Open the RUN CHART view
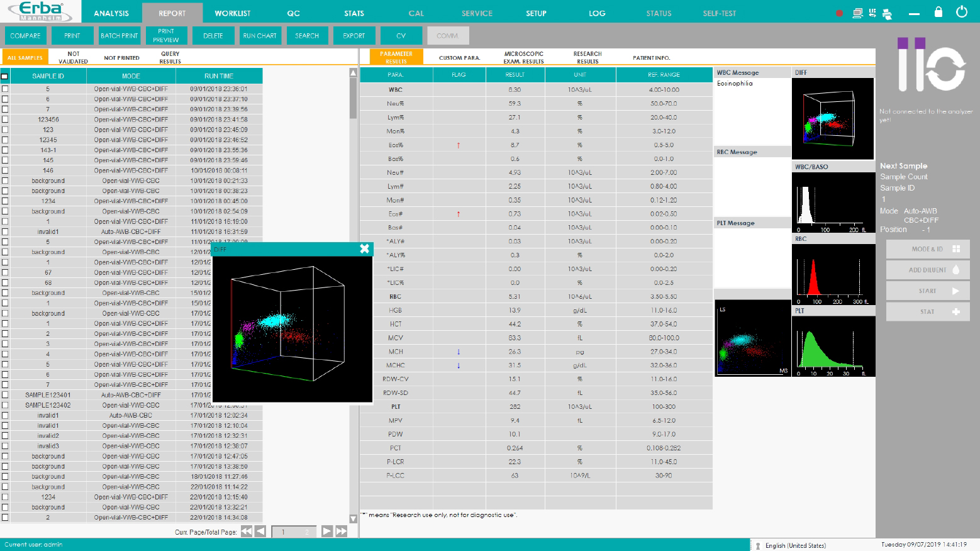Screen dimensions: 980x551 [259, 36]
